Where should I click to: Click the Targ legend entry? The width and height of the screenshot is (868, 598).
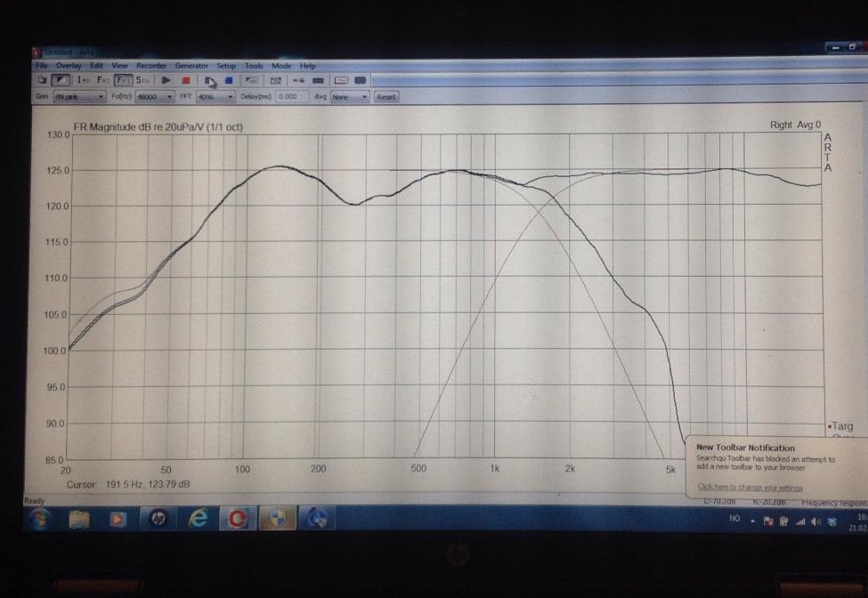[x=841, y=426]
